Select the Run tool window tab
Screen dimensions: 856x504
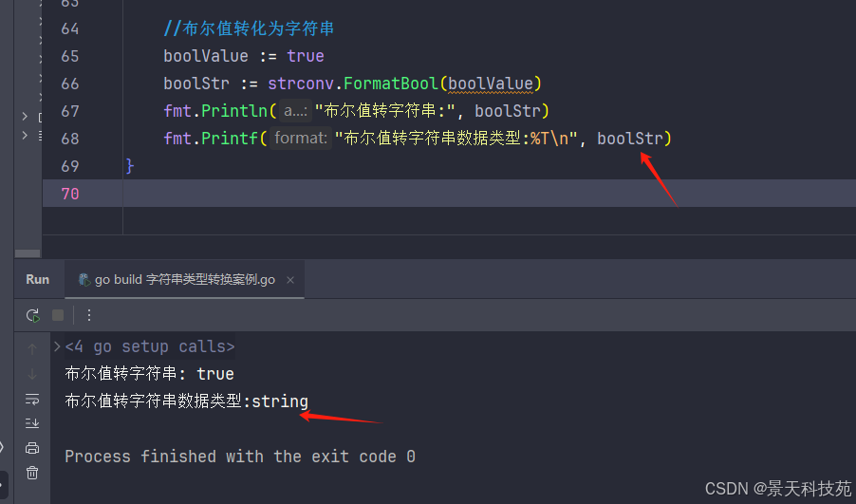pyautogui.click(x=38, y=279)
